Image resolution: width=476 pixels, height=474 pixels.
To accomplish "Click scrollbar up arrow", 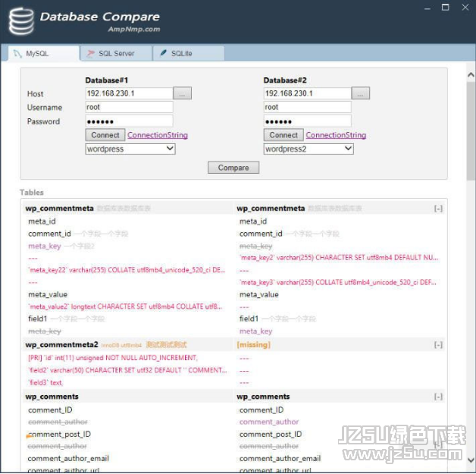I will 471,74.
